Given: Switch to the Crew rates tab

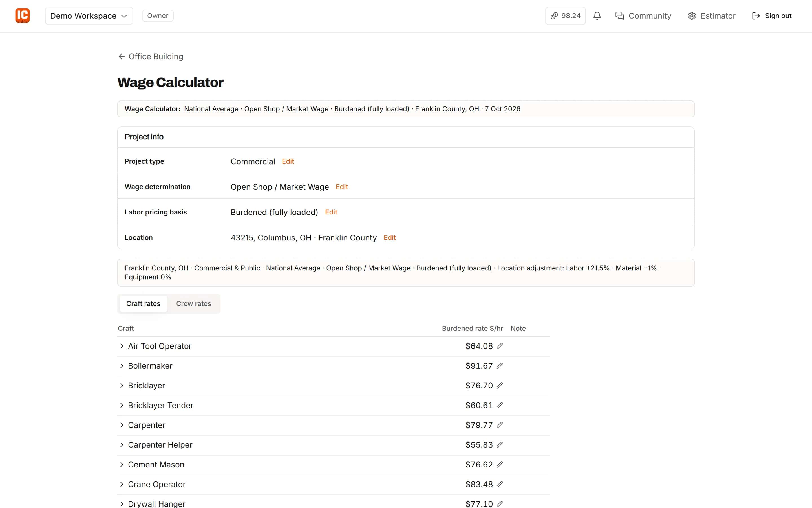Looking at the screenshot, I should (194, 304).
